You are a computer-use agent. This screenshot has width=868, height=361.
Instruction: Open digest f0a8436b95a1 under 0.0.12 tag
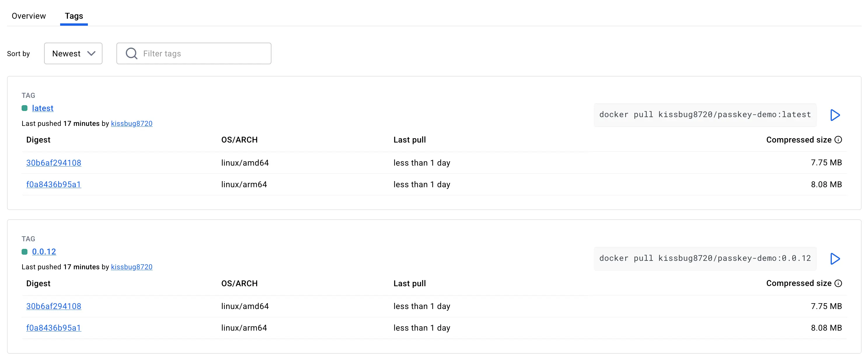click(54, 328)
